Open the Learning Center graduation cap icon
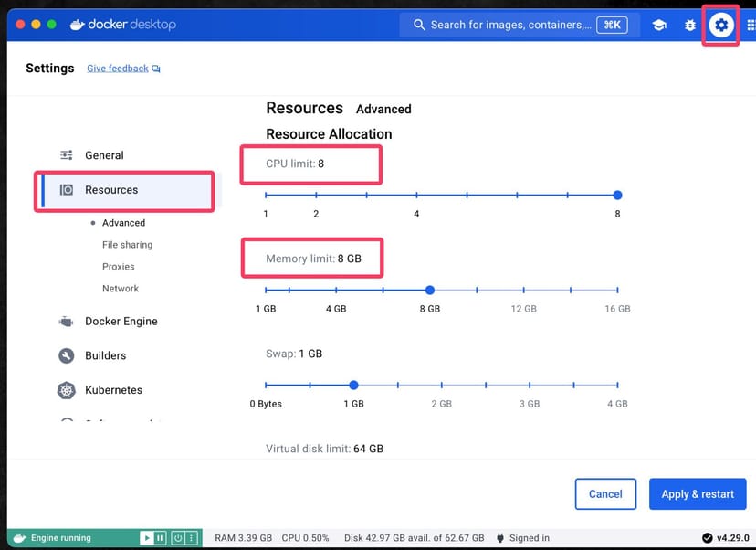 pos(658,26)
